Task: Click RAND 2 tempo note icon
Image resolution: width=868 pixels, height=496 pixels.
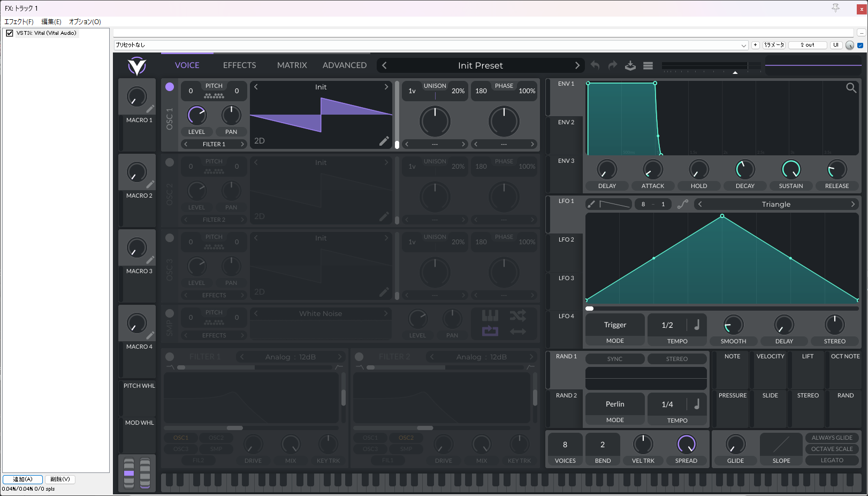Action: coord(697,404)
